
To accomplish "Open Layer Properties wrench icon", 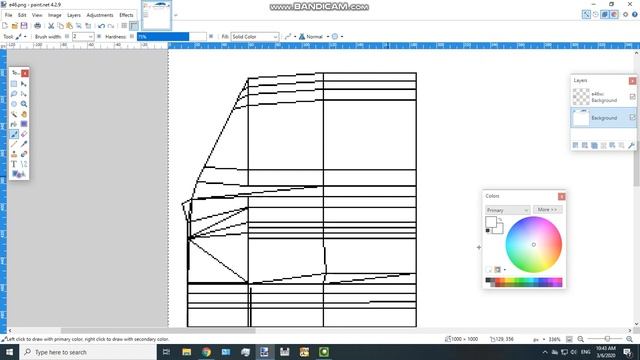I will [x=631, y=145].
